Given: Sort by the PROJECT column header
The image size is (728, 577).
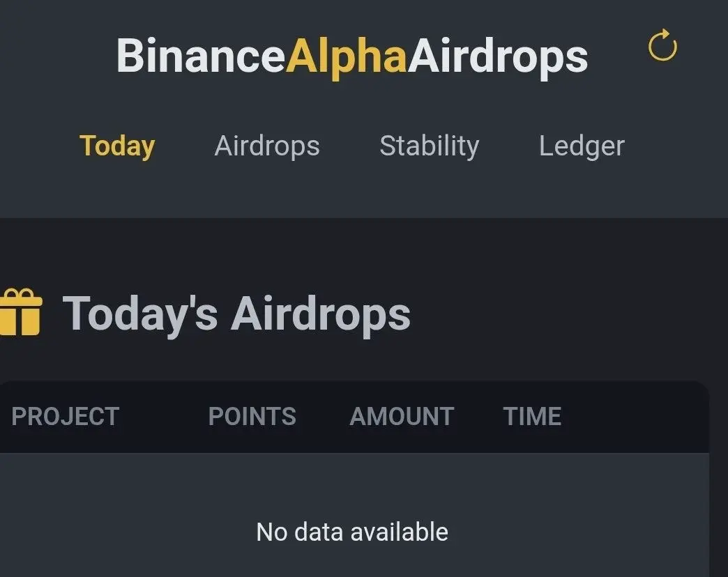Looking at the screenshot, I should [66, 417].
